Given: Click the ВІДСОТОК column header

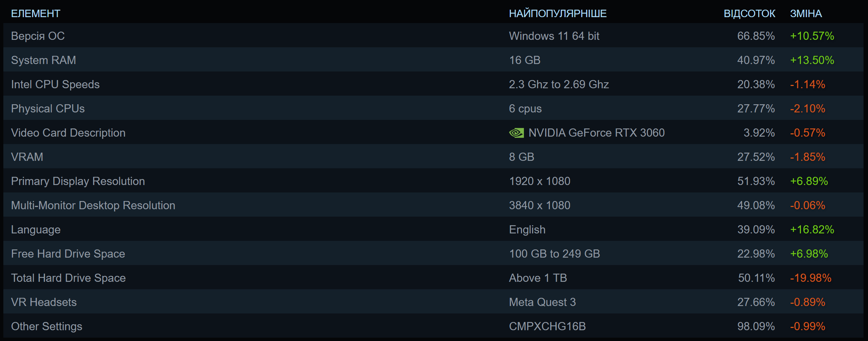Looking at the screenshot, I should tap(749, 14).
